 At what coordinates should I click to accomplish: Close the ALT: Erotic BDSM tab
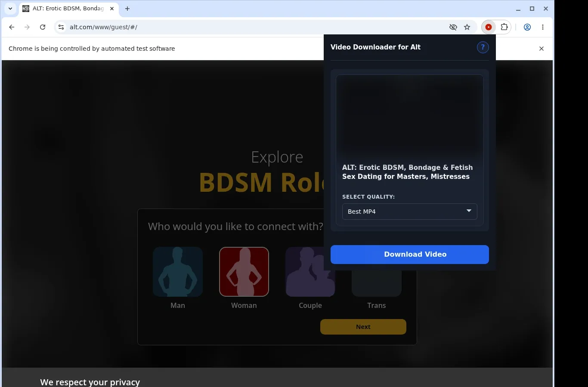[112, 9]
